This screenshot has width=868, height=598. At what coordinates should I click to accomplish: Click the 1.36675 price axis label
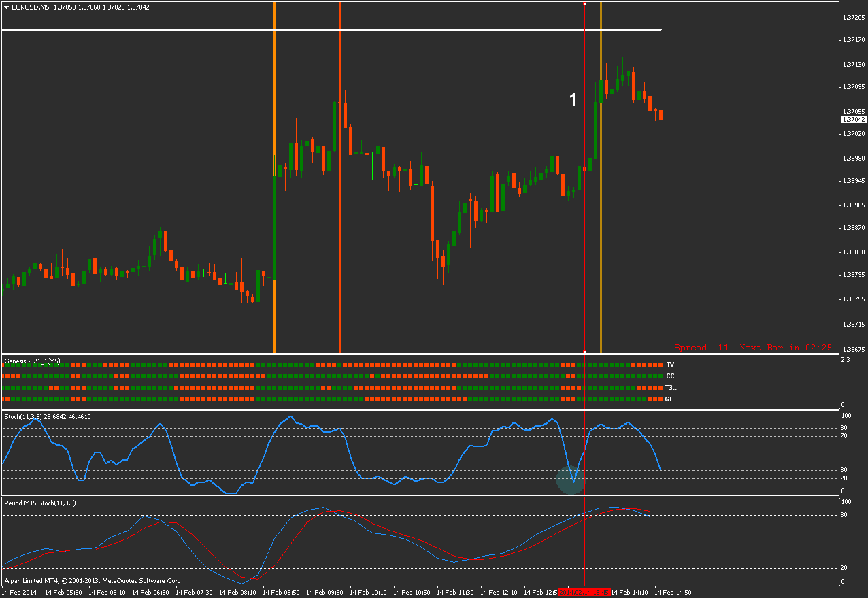[853, 349]
